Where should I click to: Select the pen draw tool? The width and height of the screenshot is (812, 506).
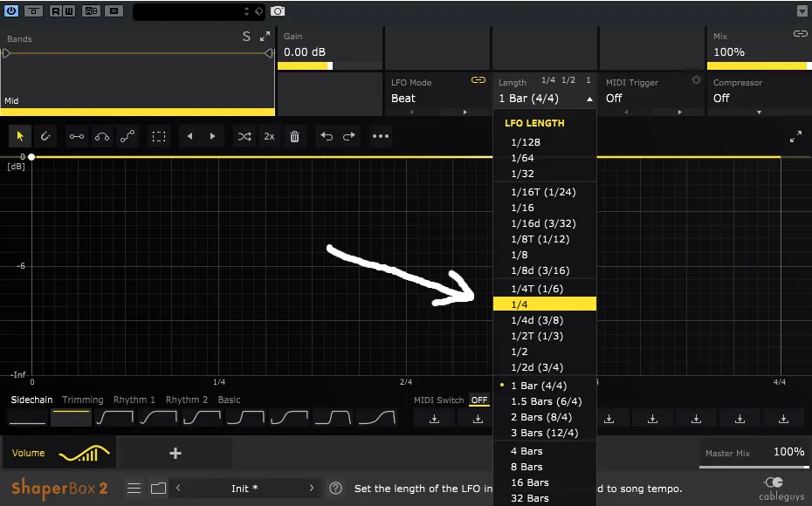[45, 136]
